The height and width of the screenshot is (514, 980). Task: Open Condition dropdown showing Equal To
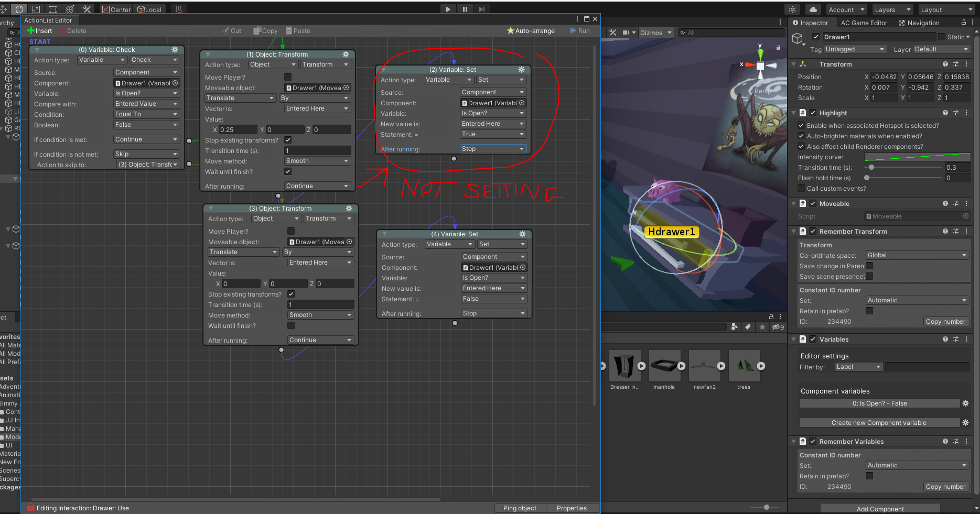pyautogui.click(x=146, y=114)
